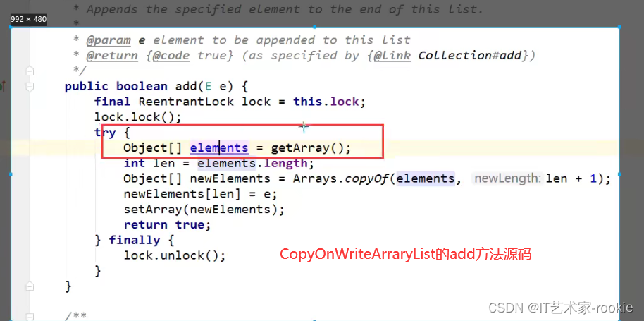Click the 'newLength:' parameter hint

(507, 178)
